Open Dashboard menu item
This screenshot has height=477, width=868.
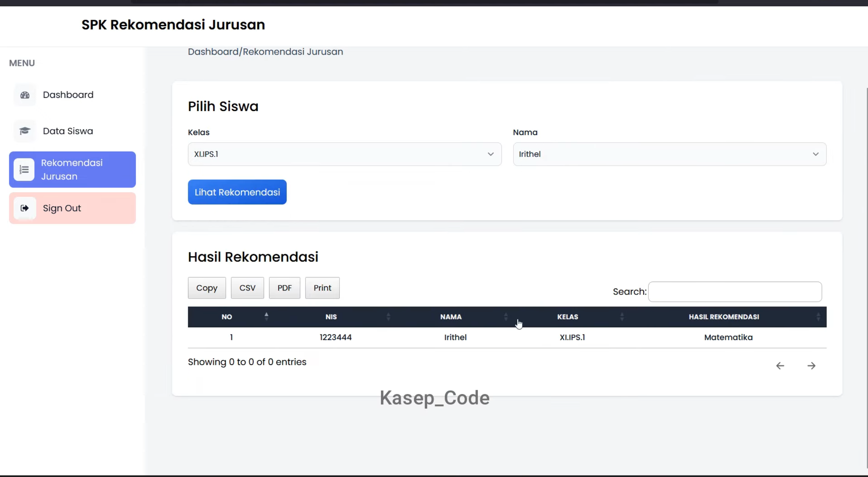(x=72, y=95)
